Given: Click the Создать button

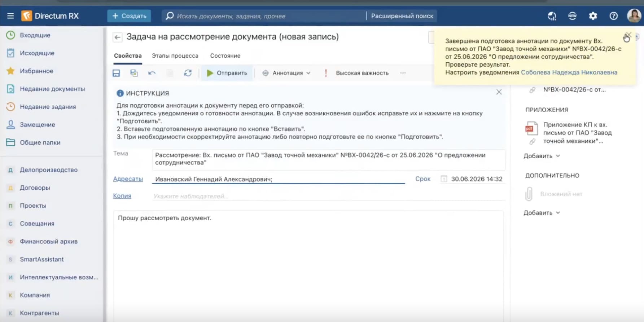Looking at the screenshot, I should coord(129,16).
